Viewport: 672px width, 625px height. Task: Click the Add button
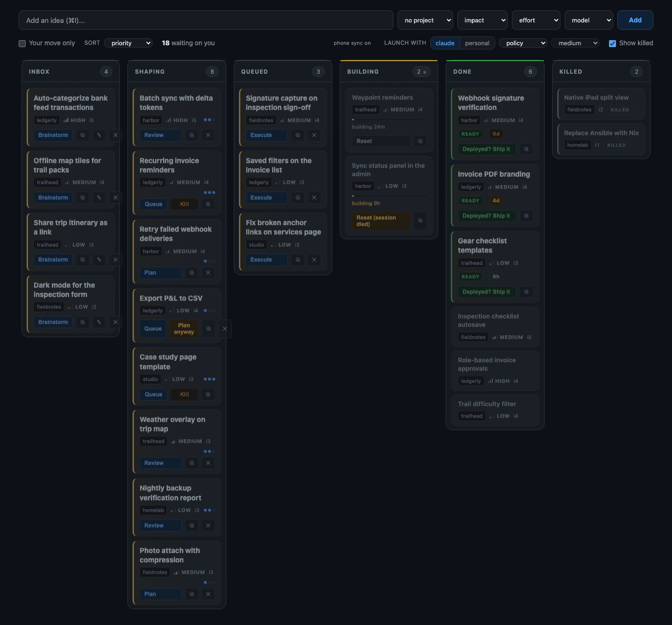coord(635,20)
